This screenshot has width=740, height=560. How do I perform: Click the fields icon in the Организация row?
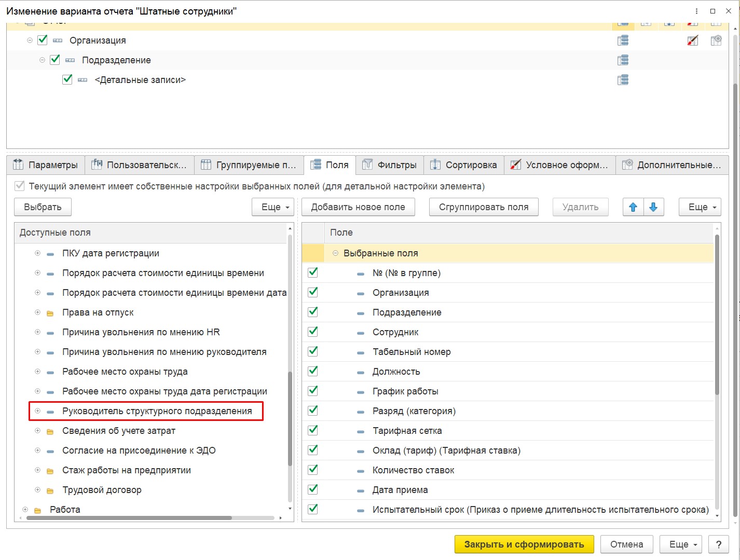pos(623,40)
